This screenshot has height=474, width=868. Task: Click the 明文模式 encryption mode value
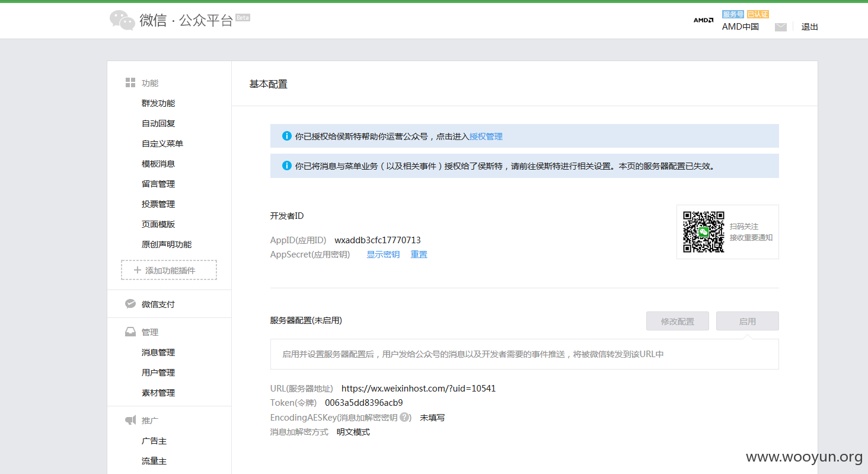pyautogui.click(x=353, y=432)
